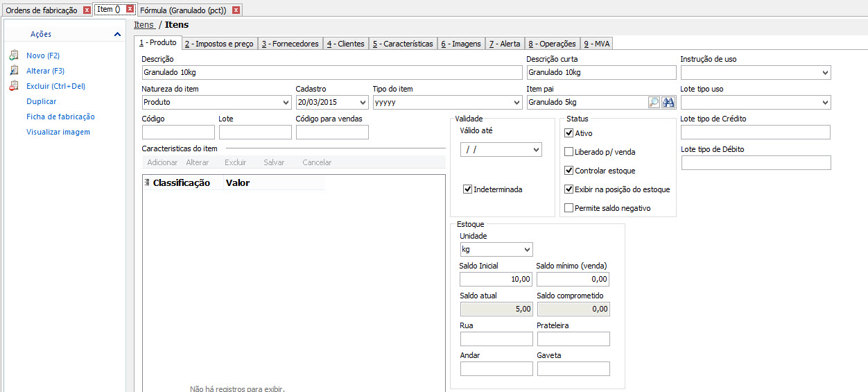Click the Código input field

coord(178,132)
